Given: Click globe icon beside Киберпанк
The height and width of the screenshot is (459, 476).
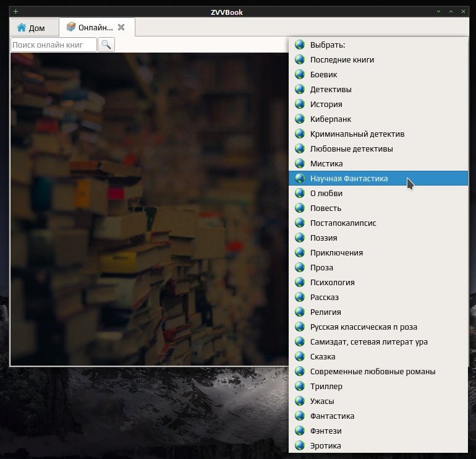Looking at the screenshot, I should 300,119.
